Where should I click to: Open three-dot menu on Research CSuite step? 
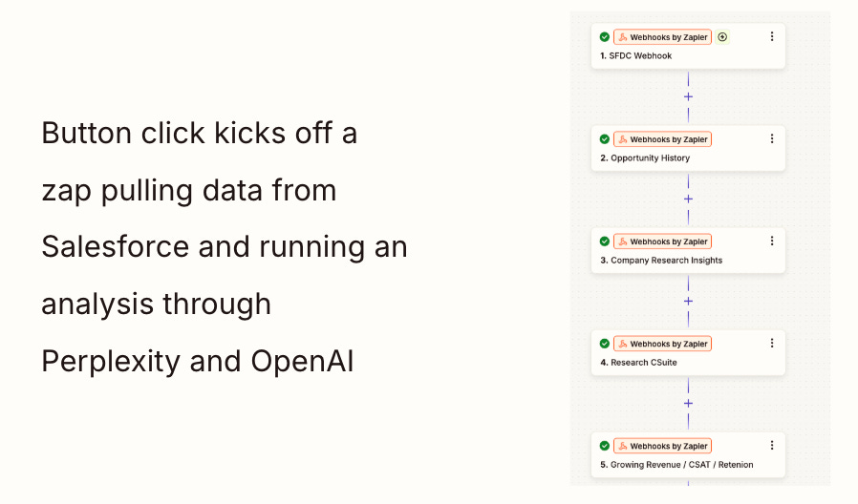point(772,344)
